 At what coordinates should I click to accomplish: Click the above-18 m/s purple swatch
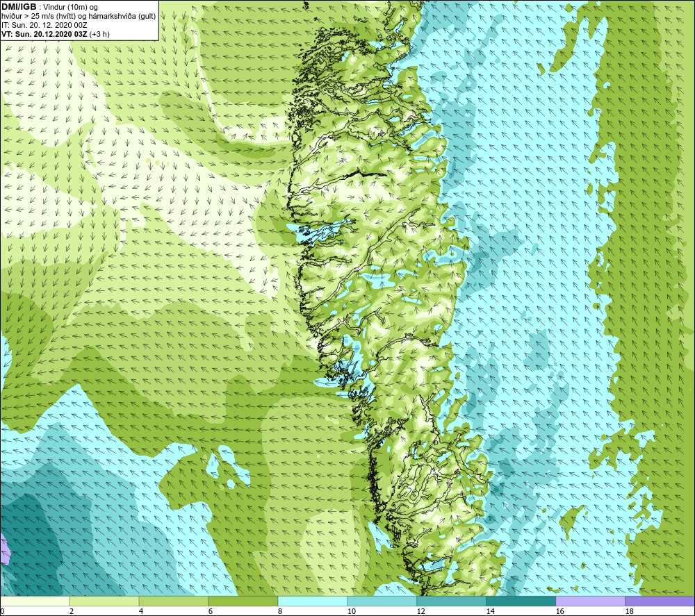point(660,601)
